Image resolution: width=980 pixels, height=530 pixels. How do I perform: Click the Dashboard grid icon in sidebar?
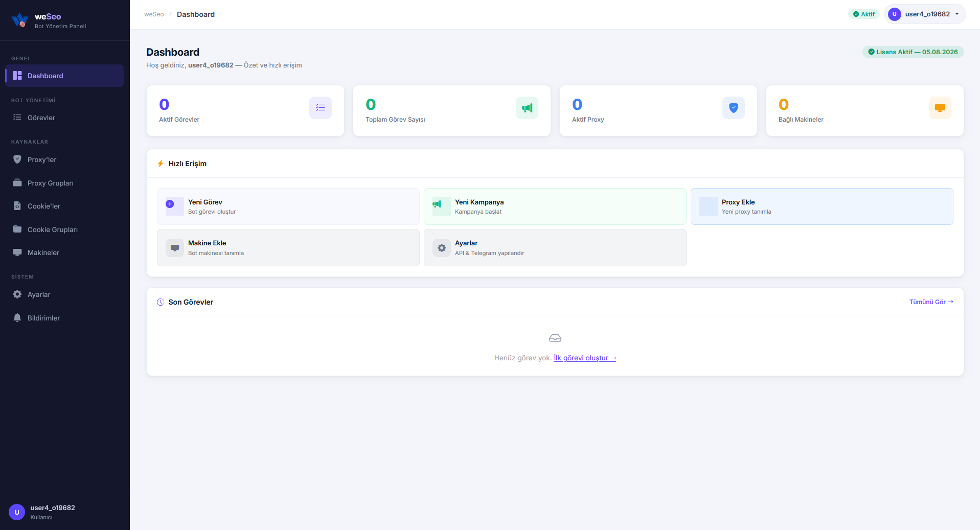click(x=17, y=76)
